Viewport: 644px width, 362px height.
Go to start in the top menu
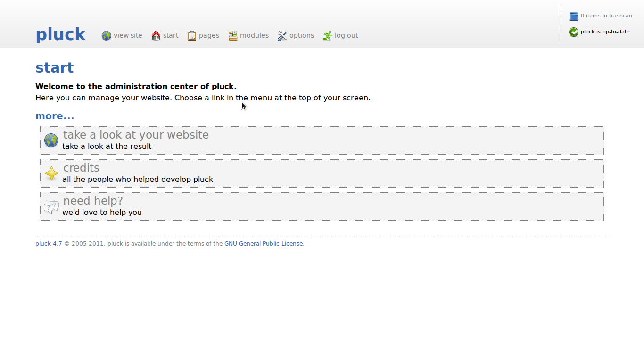point(171,35)
